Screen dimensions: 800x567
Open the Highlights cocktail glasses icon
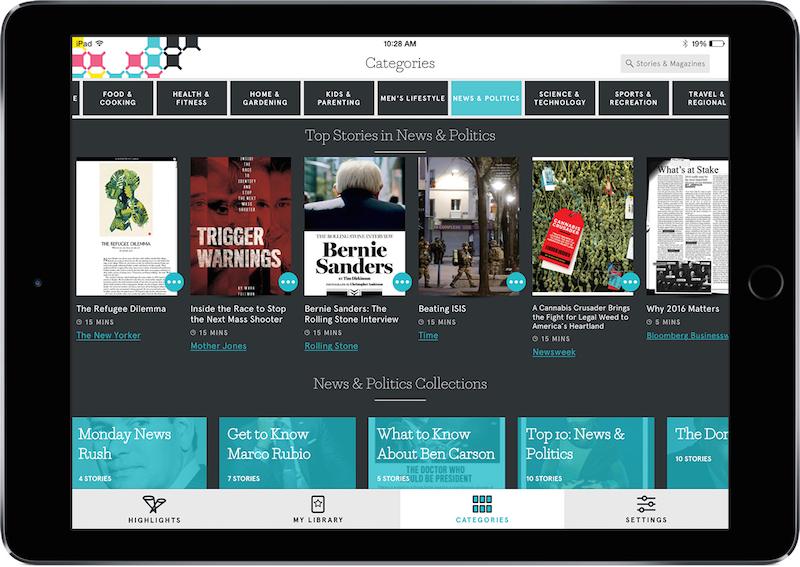[154, 504]
